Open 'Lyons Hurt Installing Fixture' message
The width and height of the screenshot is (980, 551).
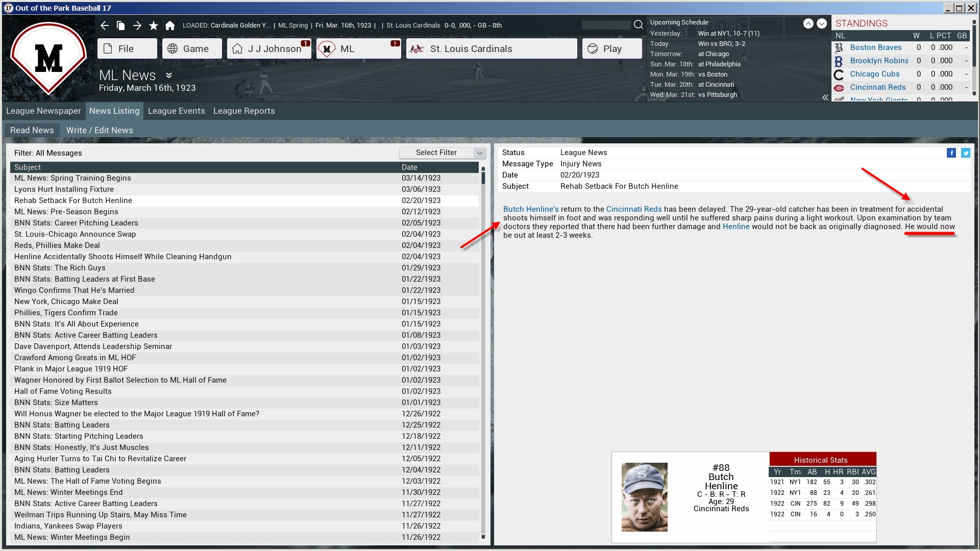(244, 189)
